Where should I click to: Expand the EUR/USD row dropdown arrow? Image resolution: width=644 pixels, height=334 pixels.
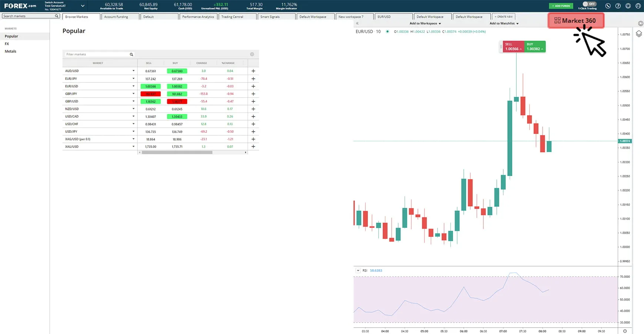click(133, 86)
